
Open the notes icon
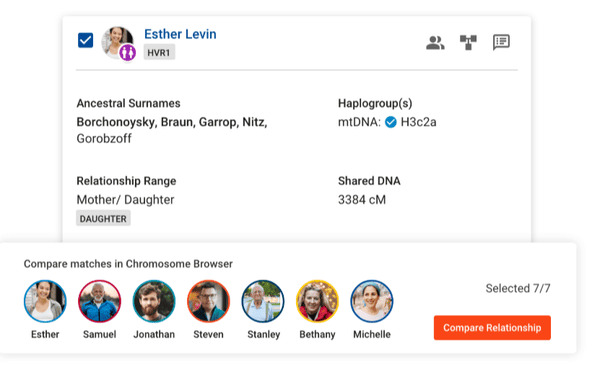point(501,42)
